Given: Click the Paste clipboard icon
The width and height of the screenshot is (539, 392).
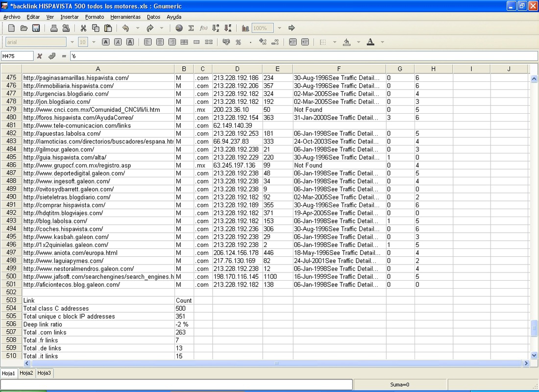Looking at the screenshot, I should tap(108, 28).
